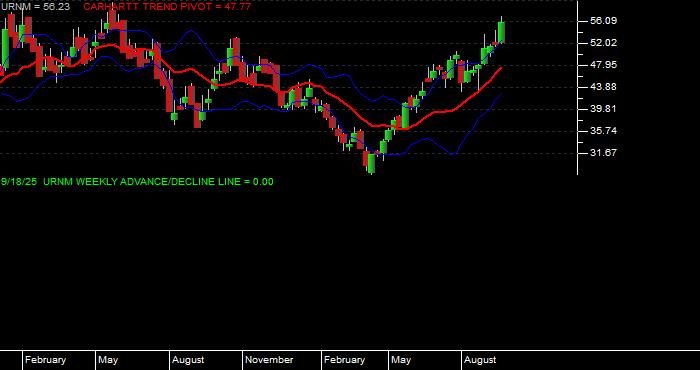Select the 31.67 price axis value
This screenshot has width=700, height=370.
(x=603, y=153)
